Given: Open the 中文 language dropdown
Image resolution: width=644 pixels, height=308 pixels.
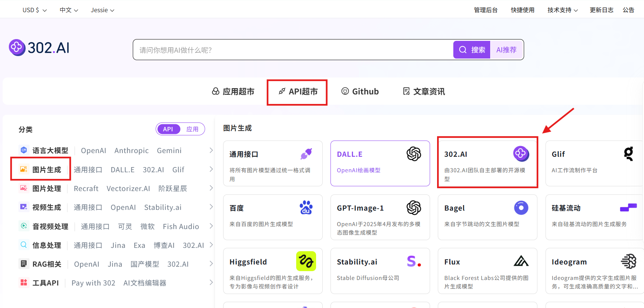Looking at the screenshot, I should click(69, 10).
